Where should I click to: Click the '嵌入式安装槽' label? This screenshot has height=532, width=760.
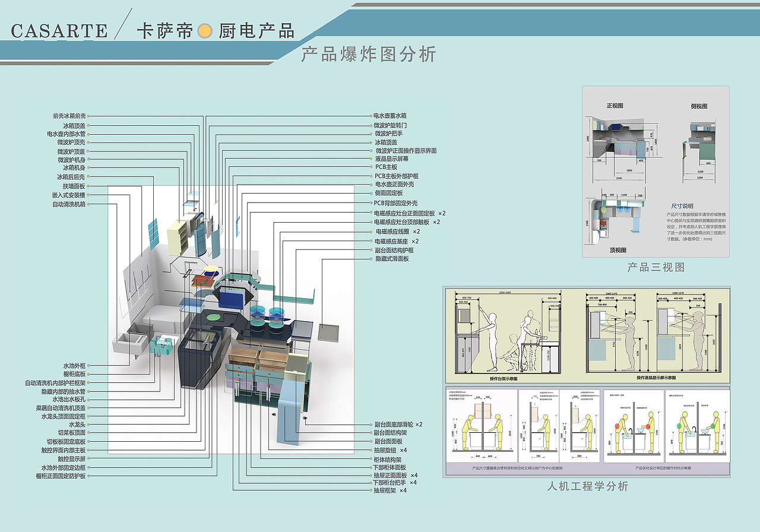69,195
